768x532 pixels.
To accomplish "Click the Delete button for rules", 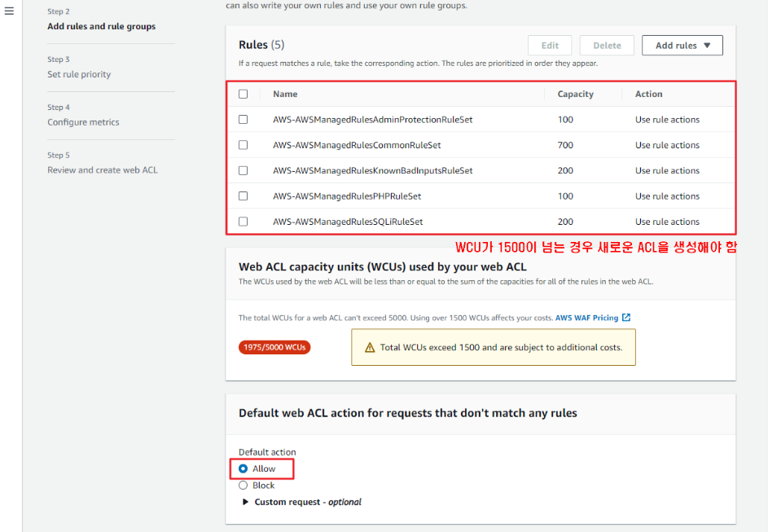I will (x=607, y=45).
